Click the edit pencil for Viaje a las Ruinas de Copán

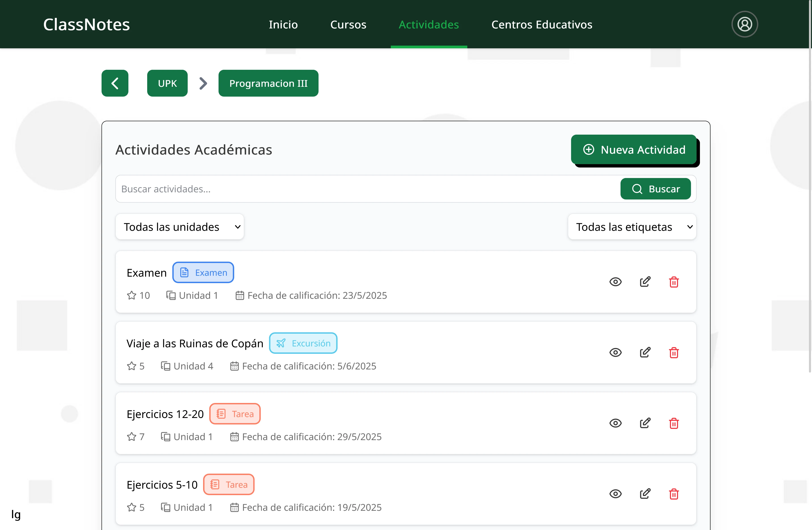(x=645, y=352)
